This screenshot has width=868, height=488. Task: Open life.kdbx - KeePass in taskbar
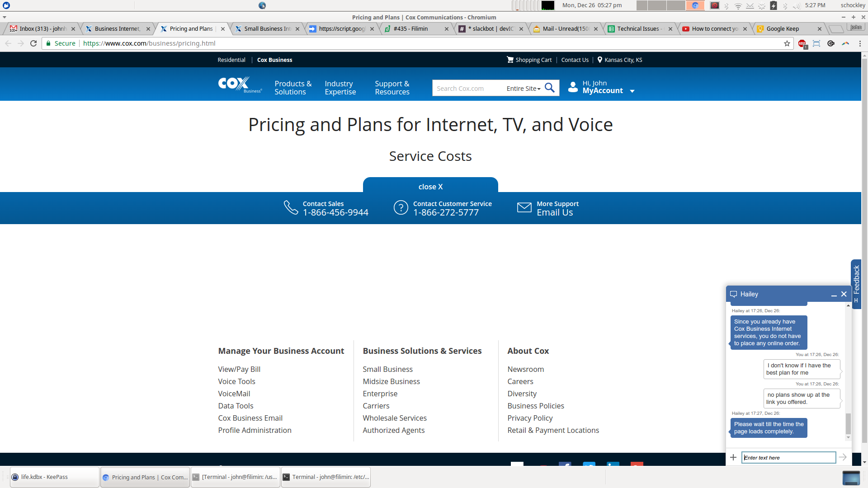(x=55, y=477)
